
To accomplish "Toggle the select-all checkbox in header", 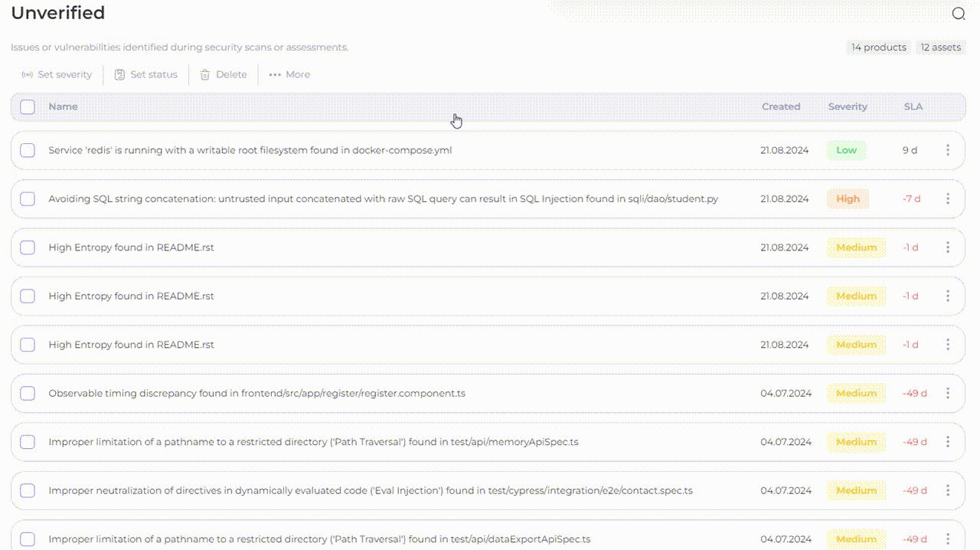I will point(28,107).
